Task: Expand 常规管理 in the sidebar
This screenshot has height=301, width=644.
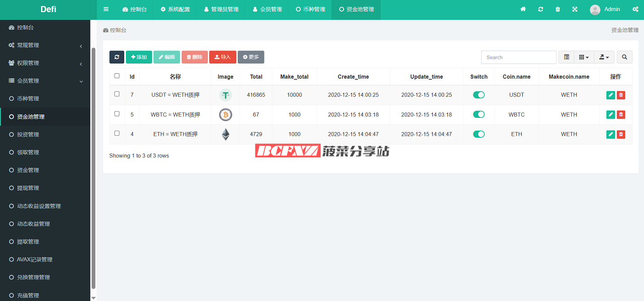Action: pyautogui.click(x=45, y=46)
